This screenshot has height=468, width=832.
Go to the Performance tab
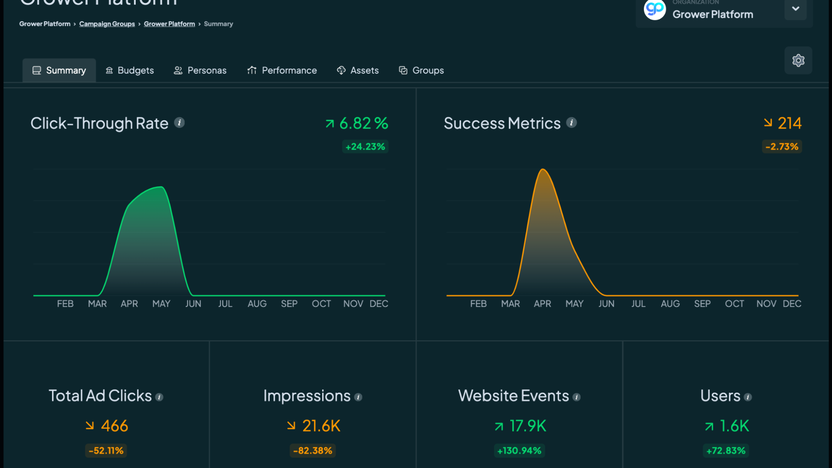[282, 71]
